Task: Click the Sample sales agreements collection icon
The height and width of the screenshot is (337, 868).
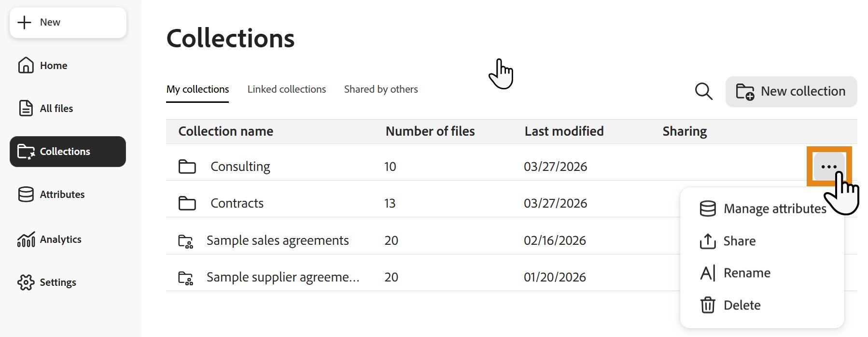Action: coord(186,240)
